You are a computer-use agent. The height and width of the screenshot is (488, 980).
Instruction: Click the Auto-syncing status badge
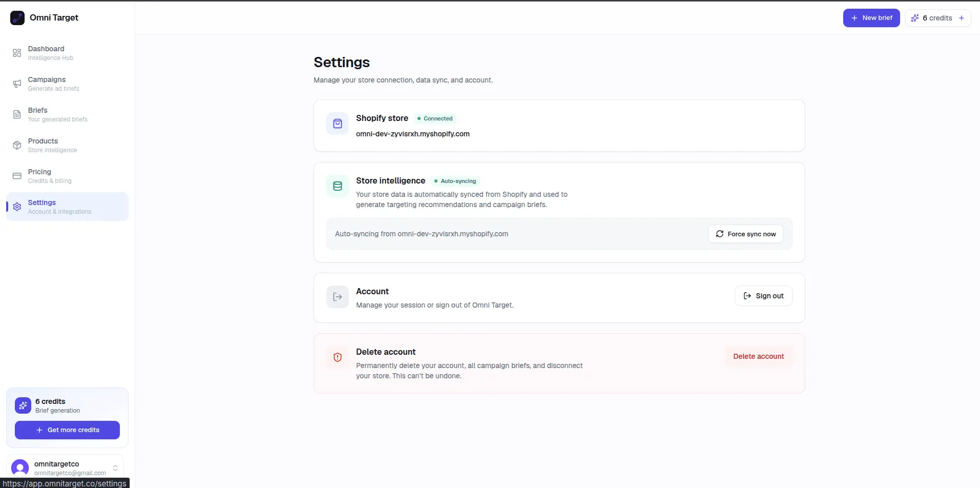click(455, 181)
